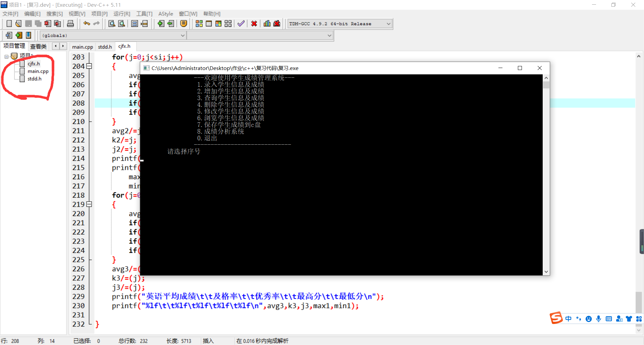Viewport: 644px width, 345px height.
Task: Click the Find magnifier icon
Action: (112, 23)
